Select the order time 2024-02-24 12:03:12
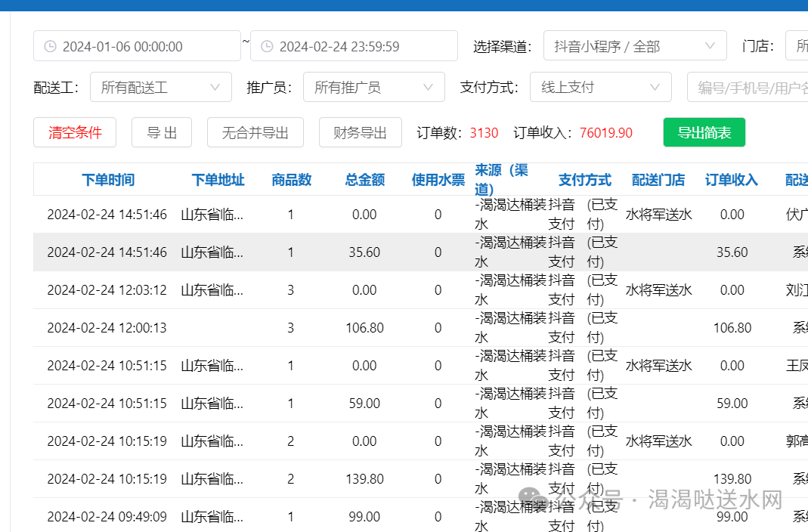The width and height of the screenshot is (808, 532). coord(107,290)
